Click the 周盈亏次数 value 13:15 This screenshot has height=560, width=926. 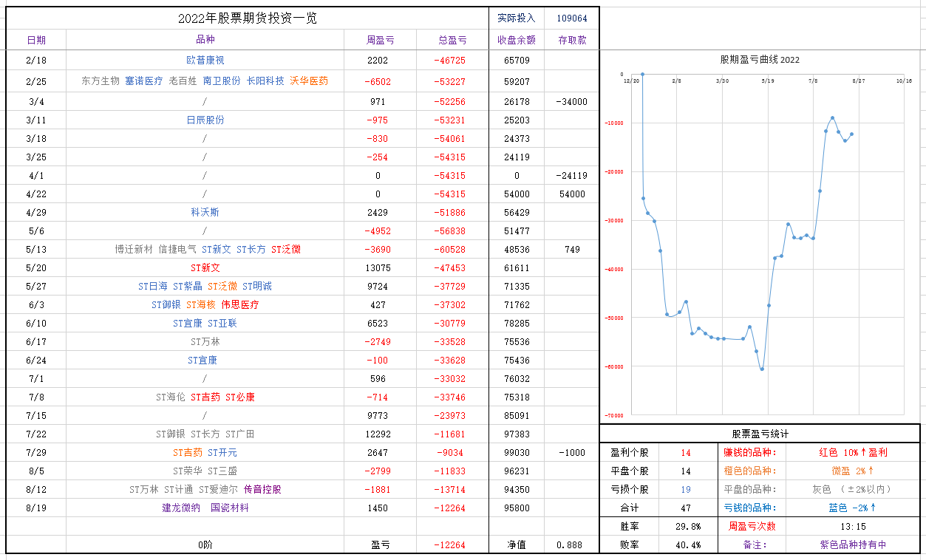(853, 527)
